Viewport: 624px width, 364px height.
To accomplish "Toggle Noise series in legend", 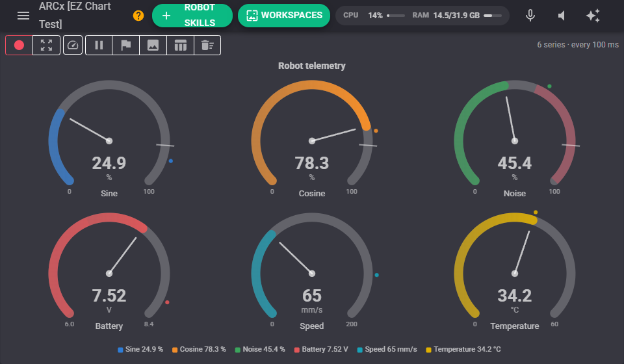I will pyautogui.click(x=260, y=349).
